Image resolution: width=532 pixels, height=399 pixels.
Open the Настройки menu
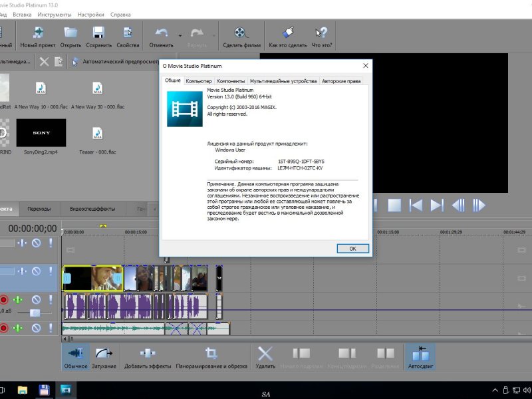(90, 15)
